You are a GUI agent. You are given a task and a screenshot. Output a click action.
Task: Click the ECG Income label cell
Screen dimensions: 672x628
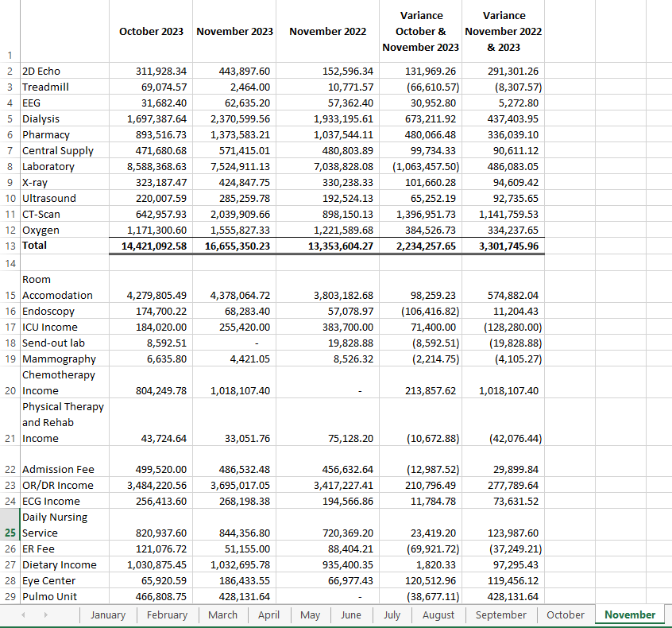click(x=64, y=501)
